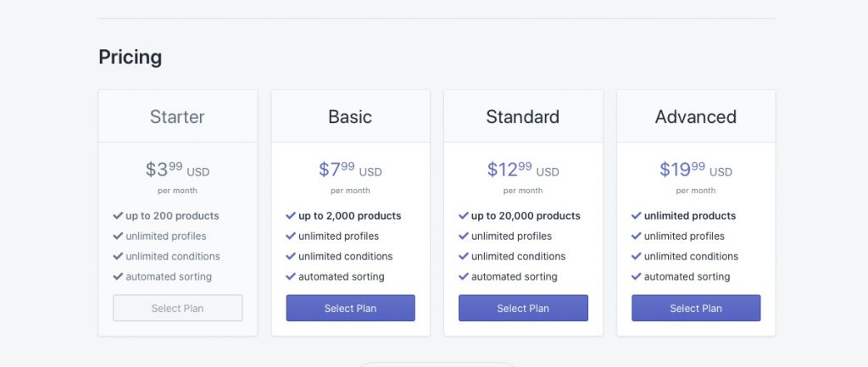Click checkmark beside unlimited products in Advanced
This screenshot has height=367, width=868.
tap(636, 215)
